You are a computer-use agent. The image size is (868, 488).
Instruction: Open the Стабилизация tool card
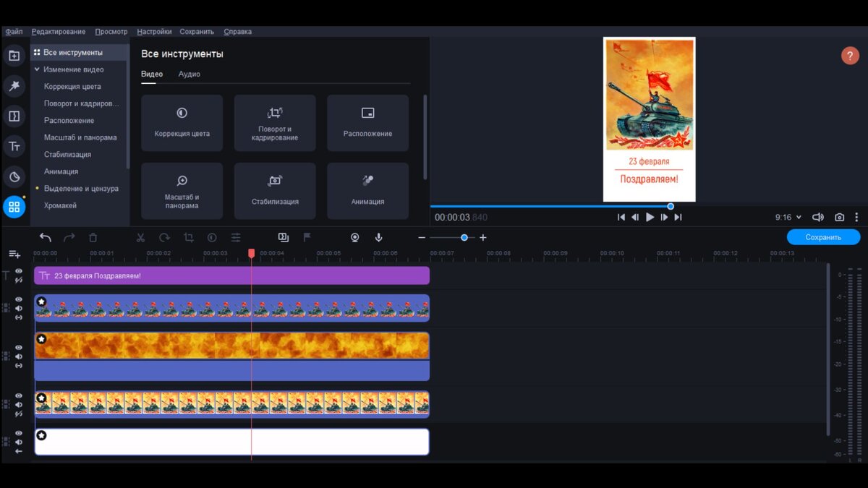275,191
